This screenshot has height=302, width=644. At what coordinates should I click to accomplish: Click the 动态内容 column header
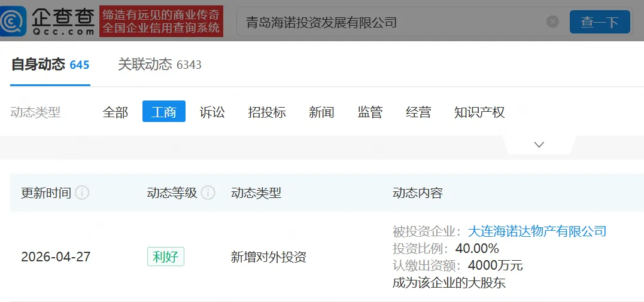tap(418, 193)
